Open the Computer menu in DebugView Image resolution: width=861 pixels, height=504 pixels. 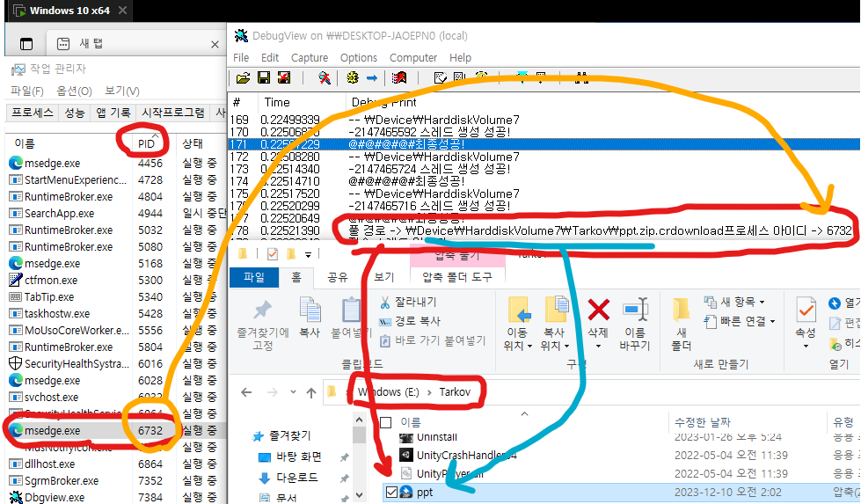[413, 58]
